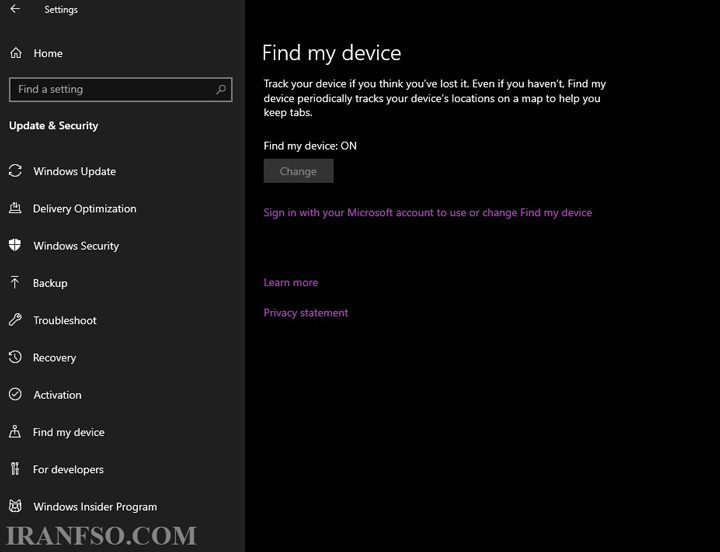Screen dimensions: 720x552
Task: Select Delivery Optimization in sidebar
Action: point(84,208)
